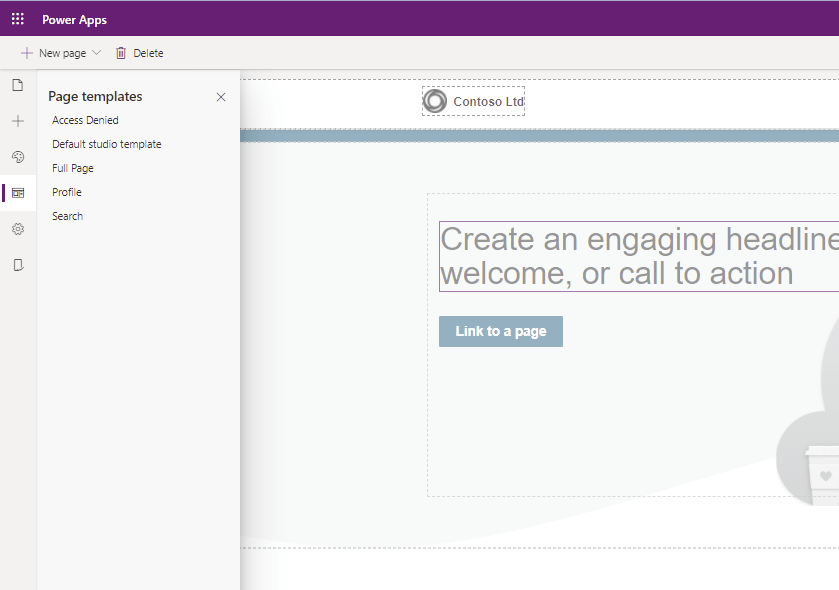Open the Pages and navigation sidebar icon
839x590 pixels.
click(18, 85)
